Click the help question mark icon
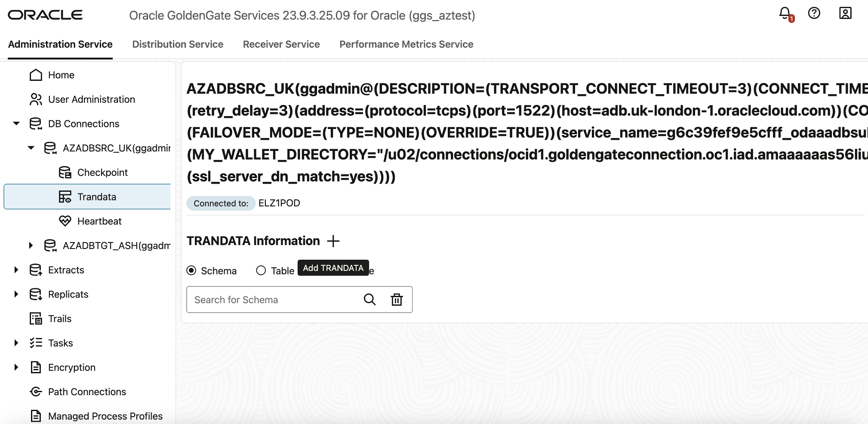Image resolution: width=868 pixels, height=424 pixels. [x=814, y=13]
